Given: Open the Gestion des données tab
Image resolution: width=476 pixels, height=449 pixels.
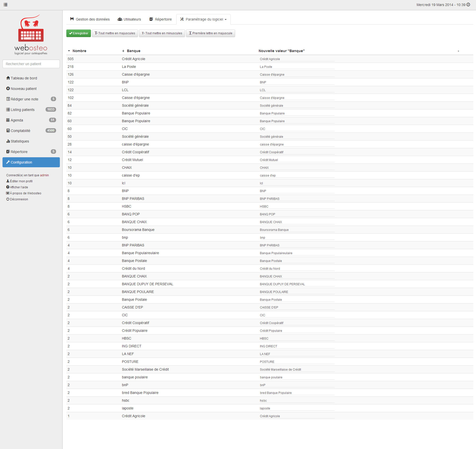Looking at the screenshot, I should (x=90, y=19).
